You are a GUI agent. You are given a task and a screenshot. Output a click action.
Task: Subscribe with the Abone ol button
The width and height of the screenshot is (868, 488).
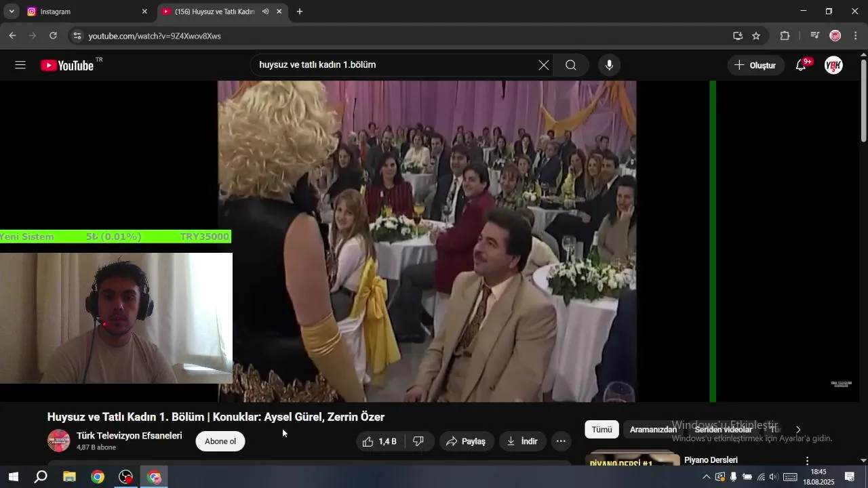click(x=220, y=441)
